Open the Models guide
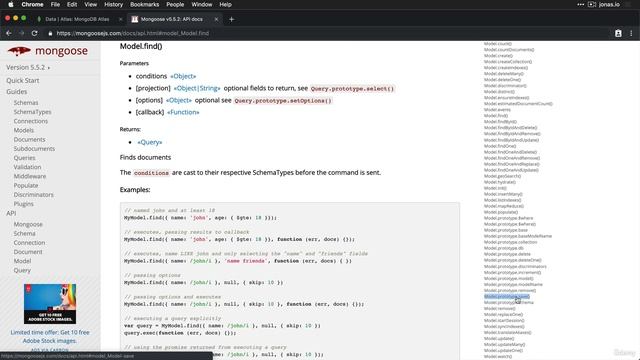This screenshot has height=360, width=640. click(24, 130)
